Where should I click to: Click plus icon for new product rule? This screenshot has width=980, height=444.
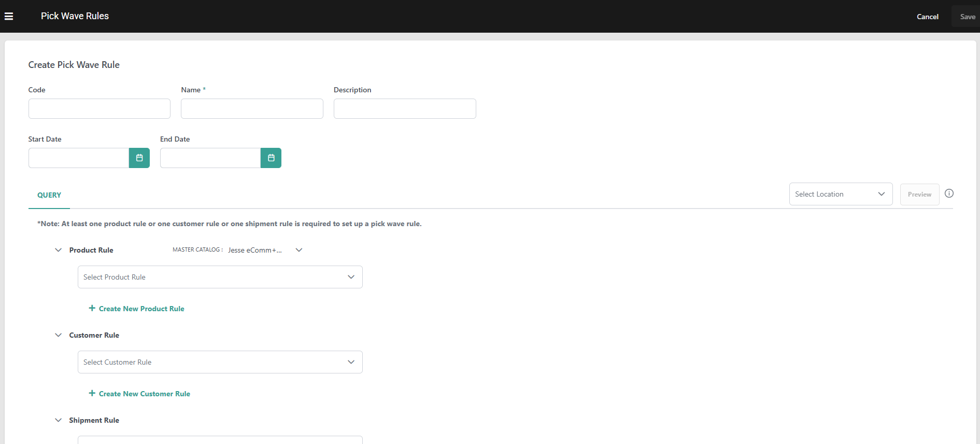(x=92, y=308)
